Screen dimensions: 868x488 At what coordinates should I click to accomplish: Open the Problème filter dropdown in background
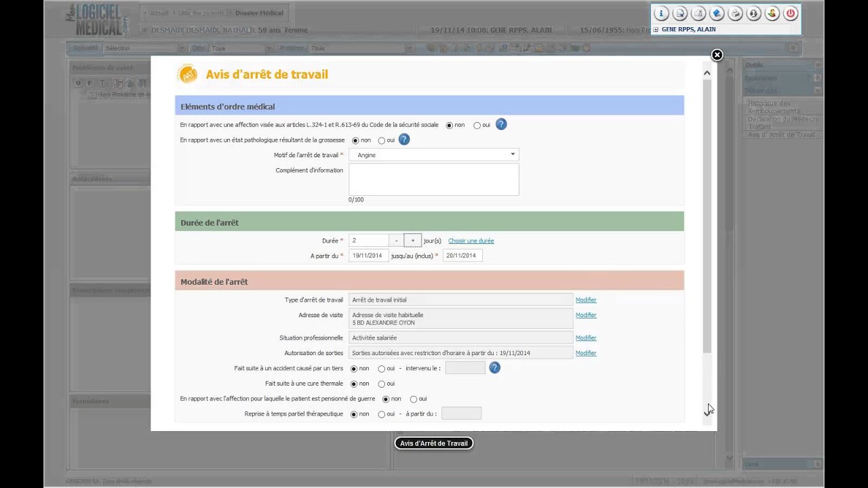(x=361, y=48)
